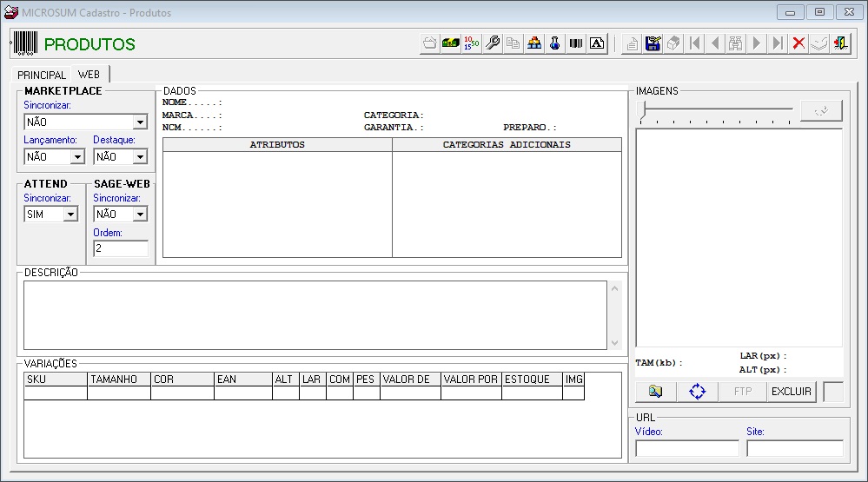The width and height of the screenshot is (868, 482).
Task: Switch to the PRINCIPAL tab
Action: (42, 76)
